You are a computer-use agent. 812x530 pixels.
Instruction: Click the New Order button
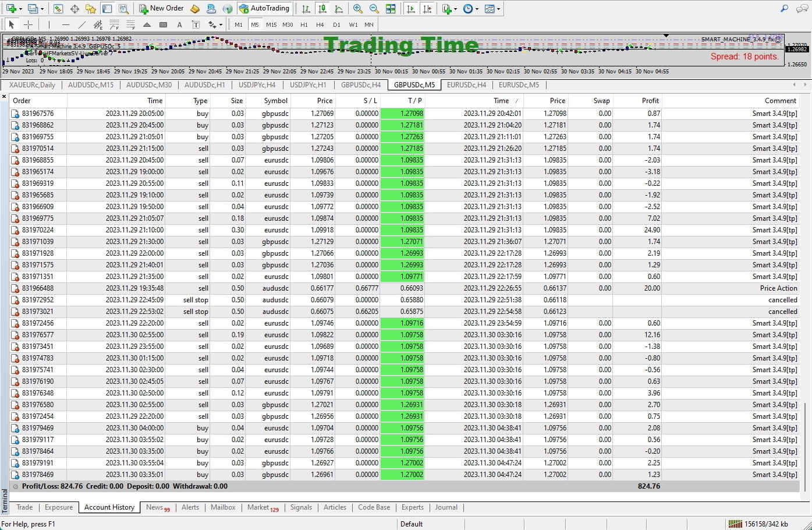[x=161, y=9]
